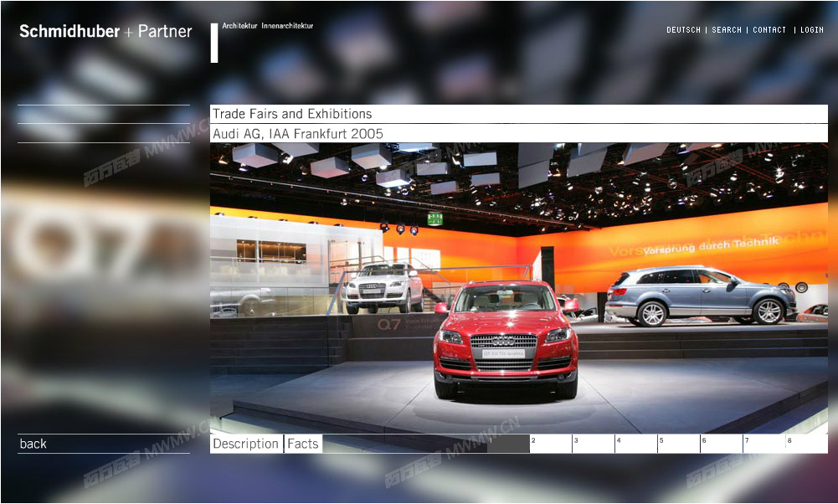
Task: Switch language to DEUTSCH
Action: [683, 30]
